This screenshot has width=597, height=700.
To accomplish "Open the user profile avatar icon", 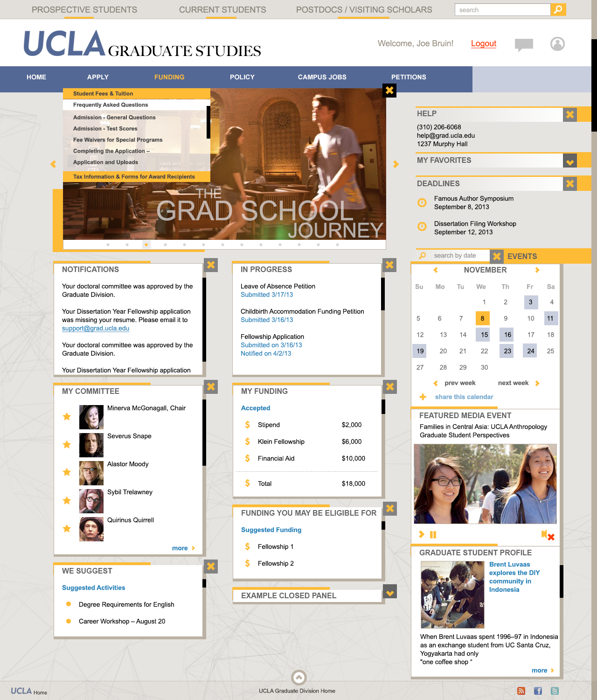I will click(x=557, y=44).
